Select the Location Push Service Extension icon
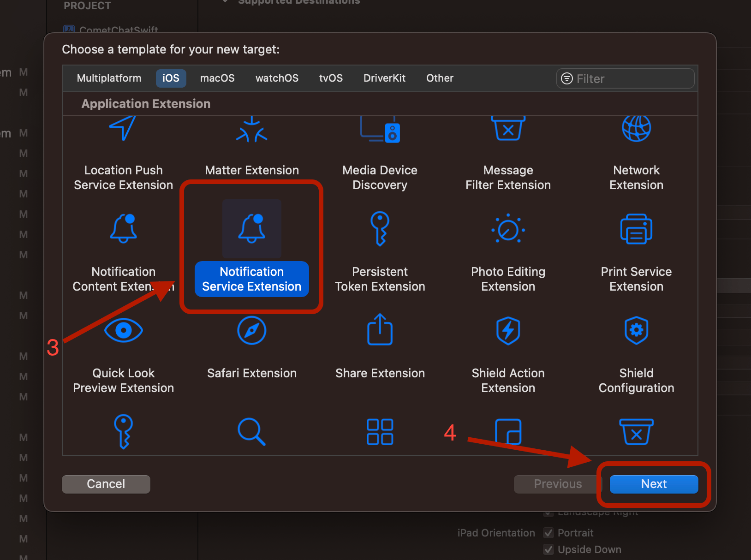 [x=123, y=128]
